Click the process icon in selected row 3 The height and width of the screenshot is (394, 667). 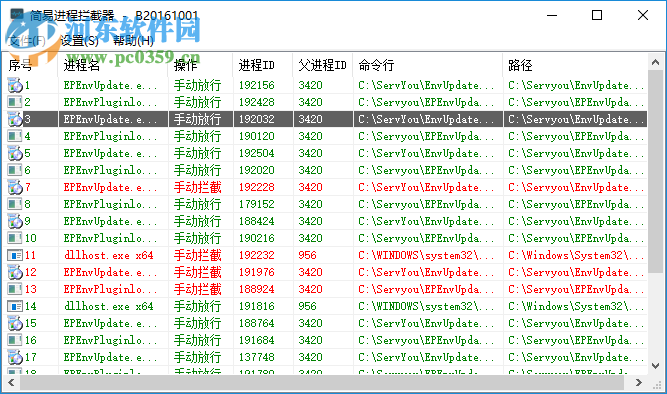pos(15,119)
